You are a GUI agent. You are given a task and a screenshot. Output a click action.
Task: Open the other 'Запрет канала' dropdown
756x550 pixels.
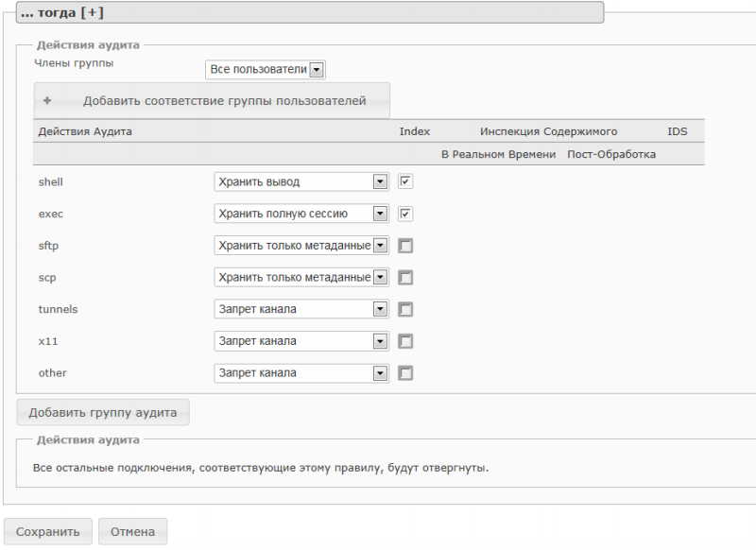pyautogui.click(x=301, y=373)
